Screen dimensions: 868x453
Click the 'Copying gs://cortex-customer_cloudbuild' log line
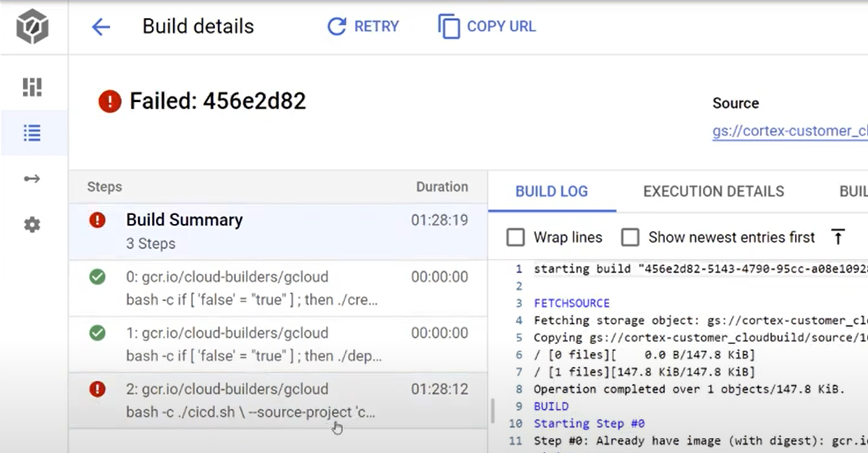coord(701,337)
